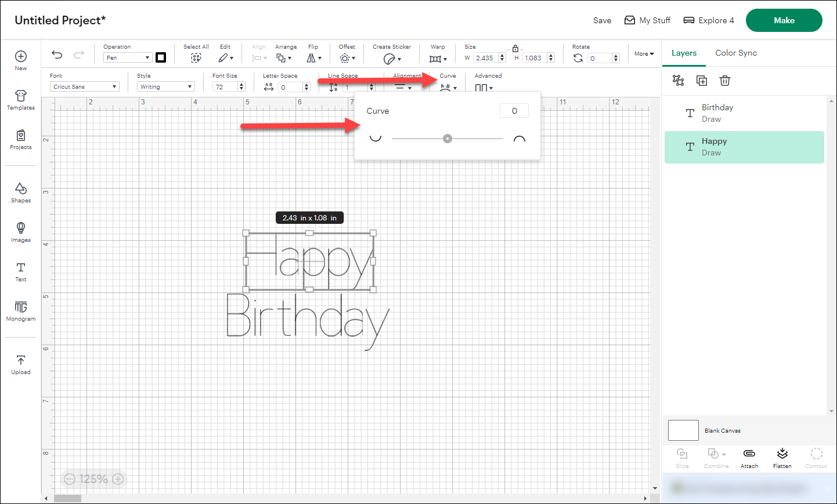Toggle the size aspect ratio lock
This screenshot has height=504, width=837.
pos(515,49)
